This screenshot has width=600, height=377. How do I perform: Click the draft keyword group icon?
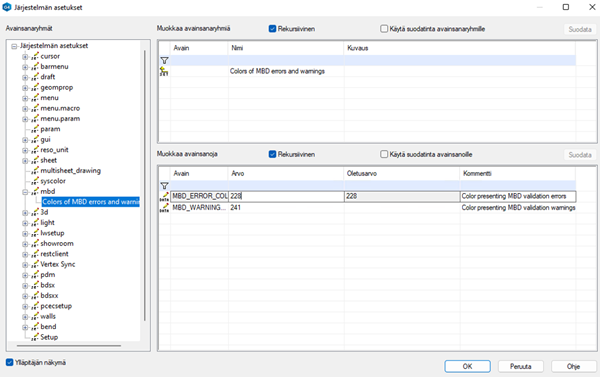click(x=35, y=77)
